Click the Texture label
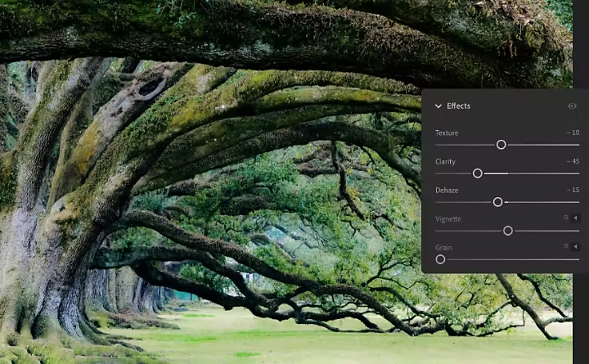The image size is (589, 364). point(447,133)
